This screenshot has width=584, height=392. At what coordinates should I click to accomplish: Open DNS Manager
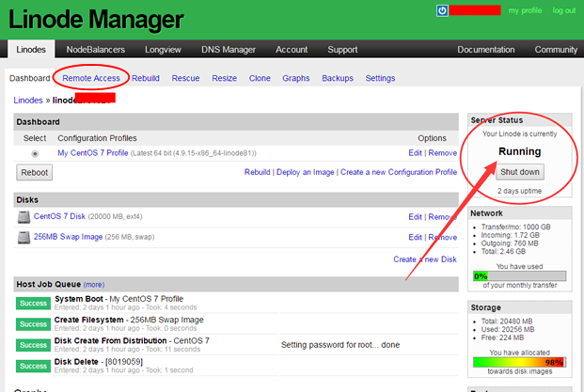(229, 50)
